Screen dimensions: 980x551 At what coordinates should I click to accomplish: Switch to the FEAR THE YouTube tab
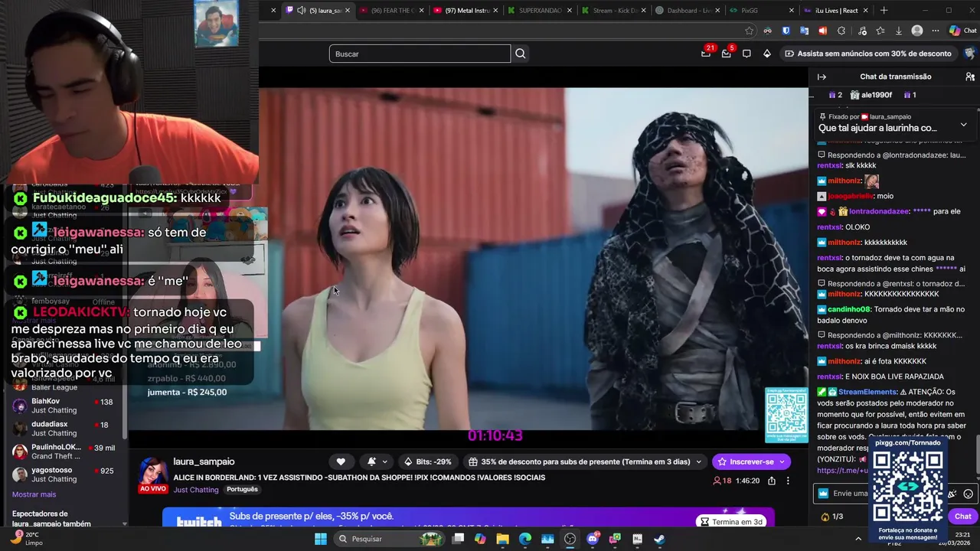[391, 10]
